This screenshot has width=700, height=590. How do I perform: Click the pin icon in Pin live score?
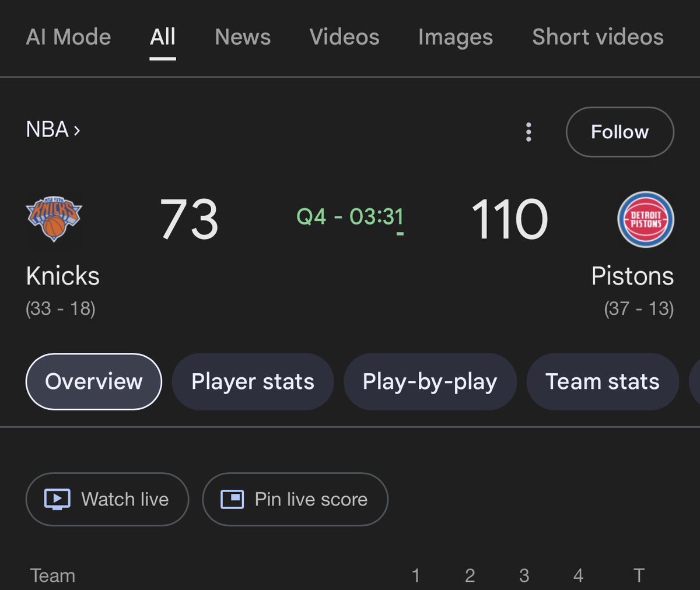tap(232, 499)
